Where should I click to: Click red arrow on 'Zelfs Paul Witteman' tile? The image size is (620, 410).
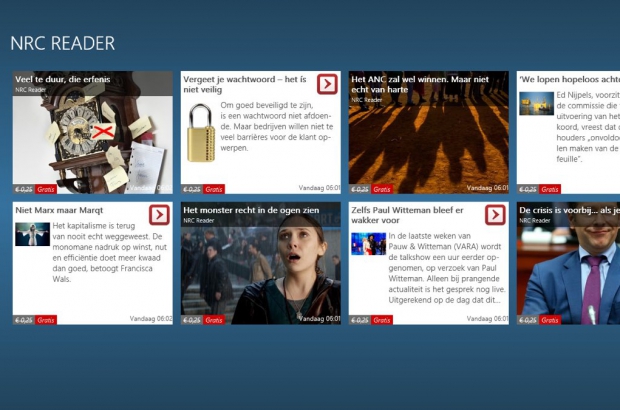(495, 215)
